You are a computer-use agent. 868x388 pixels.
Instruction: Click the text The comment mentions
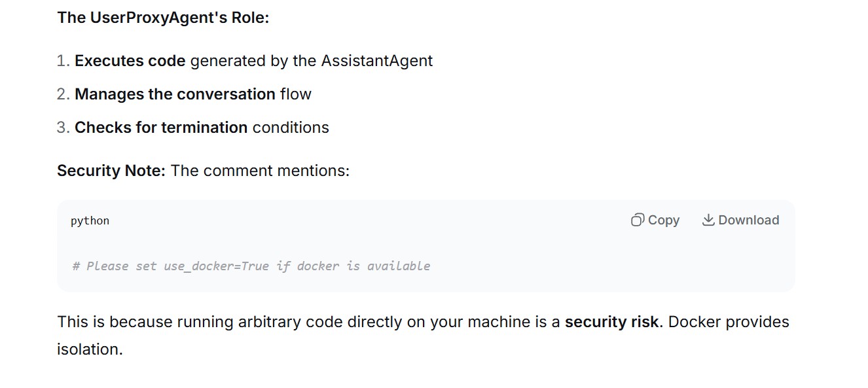[260, 171]
